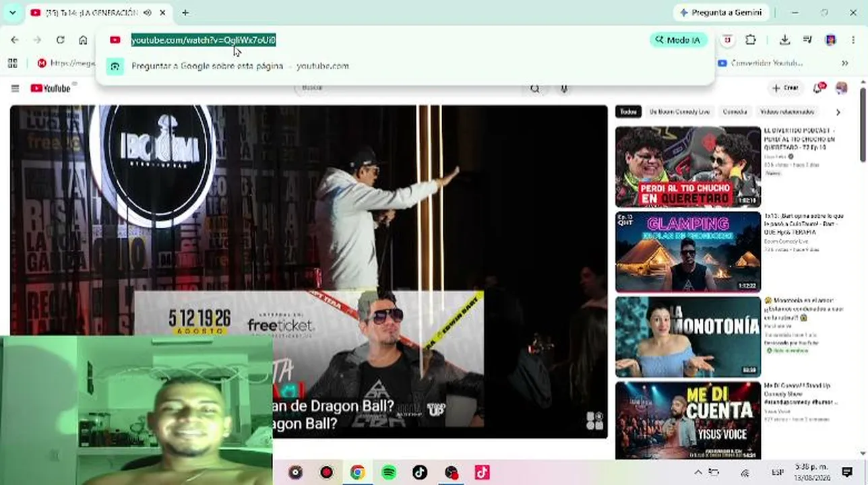Open the Me Di Cuenta Stand Up title
The height and width of the screenshot is (485, 868).
tap(800, 393)
